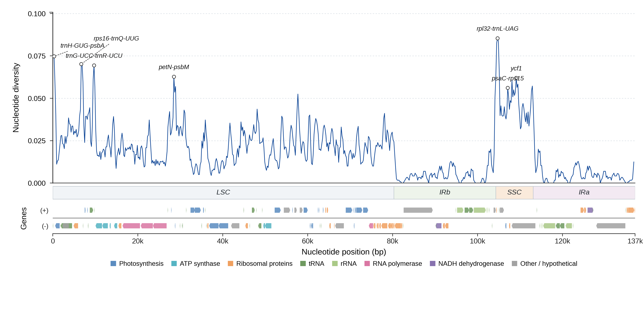The image size is (644, 313).
Task: Click the Other / hypothetical legend swatch
Action: click(515, 264)
